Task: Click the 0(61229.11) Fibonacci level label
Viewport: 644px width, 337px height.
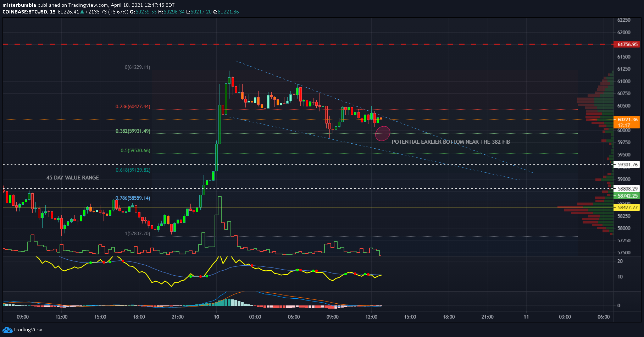Action: click(137, 67)
